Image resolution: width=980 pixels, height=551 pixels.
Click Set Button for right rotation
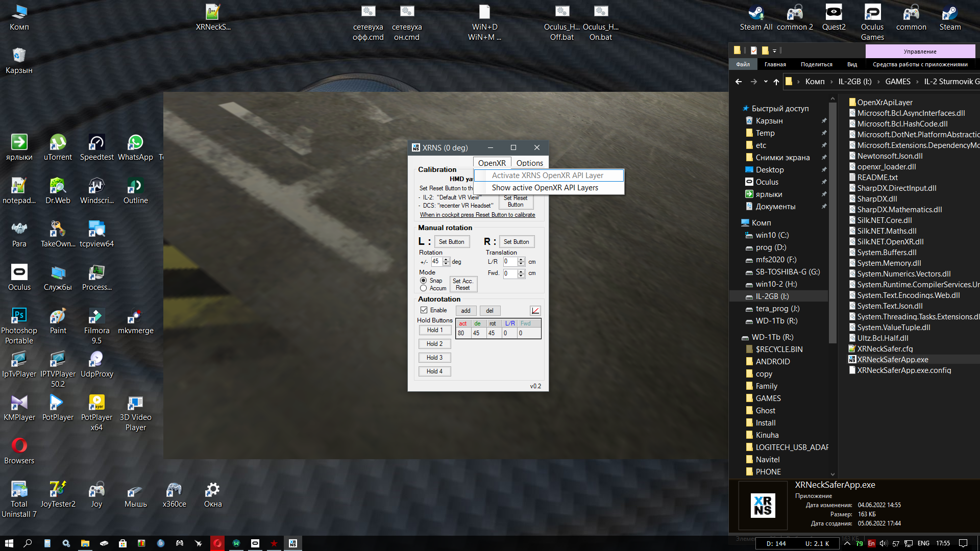click(x=517, y=242)
